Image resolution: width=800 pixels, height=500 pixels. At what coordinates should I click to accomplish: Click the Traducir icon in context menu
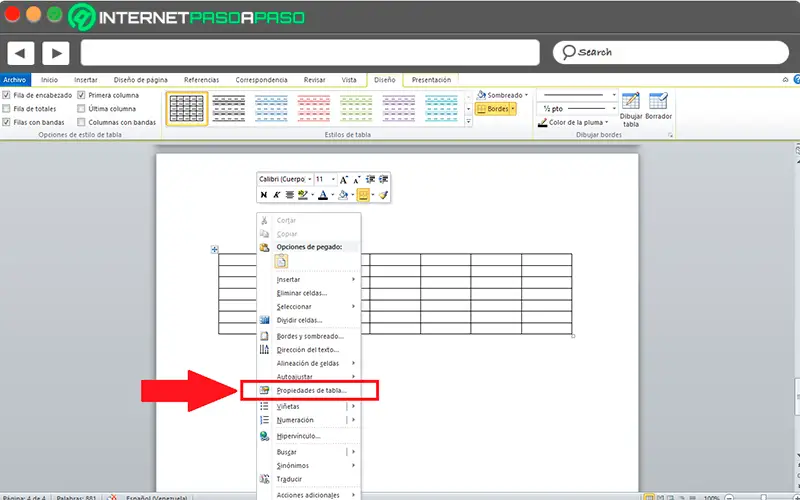264,479
